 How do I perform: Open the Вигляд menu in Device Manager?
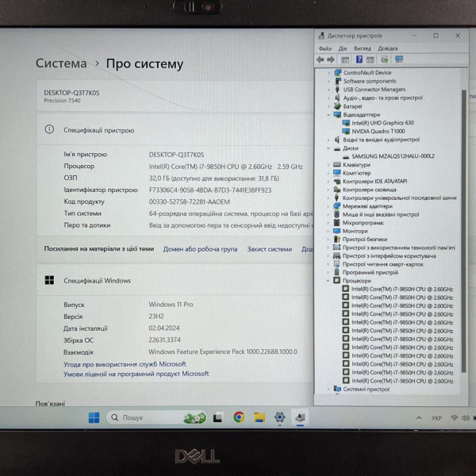363,48
